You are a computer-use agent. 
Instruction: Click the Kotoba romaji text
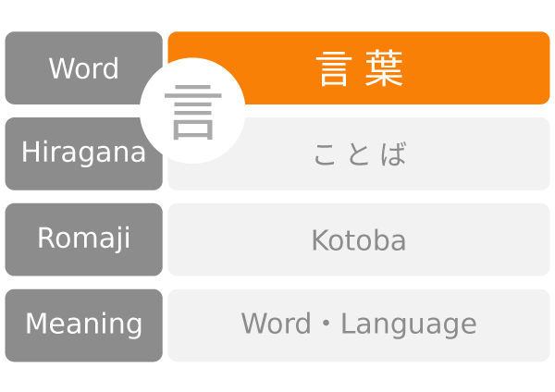(359, 240)
